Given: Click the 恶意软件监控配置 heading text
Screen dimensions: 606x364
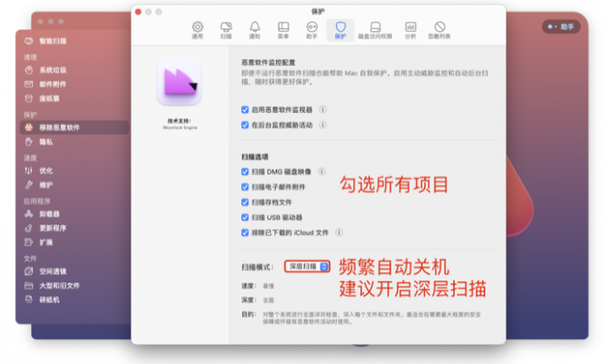Looking at the screenshot, I should point(268,62).
